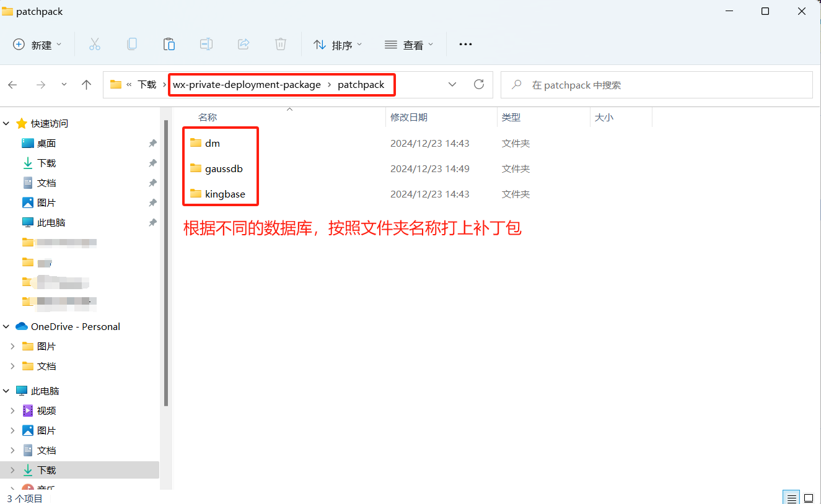Go up one folder level
This screenshot has width=821, height=504.
point(87,85)
